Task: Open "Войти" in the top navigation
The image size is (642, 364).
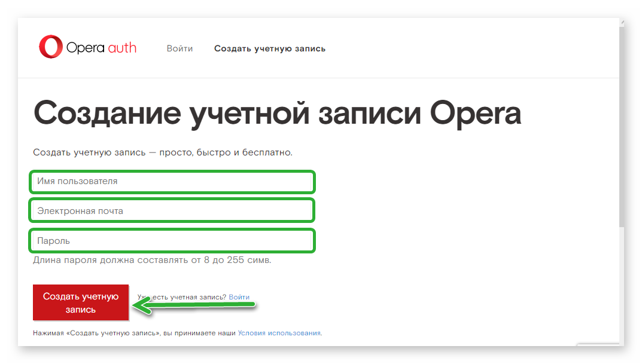Action: [x=179, y=48]
